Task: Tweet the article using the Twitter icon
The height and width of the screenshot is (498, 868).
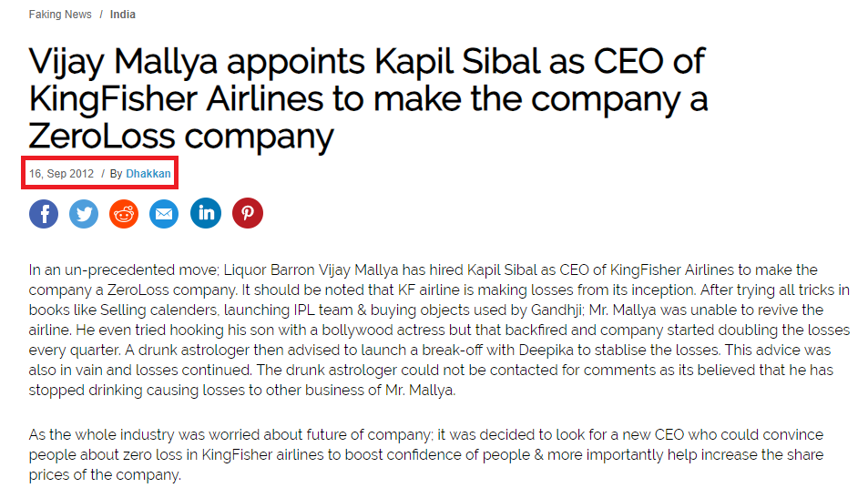Action: click(x=84, y=214)
